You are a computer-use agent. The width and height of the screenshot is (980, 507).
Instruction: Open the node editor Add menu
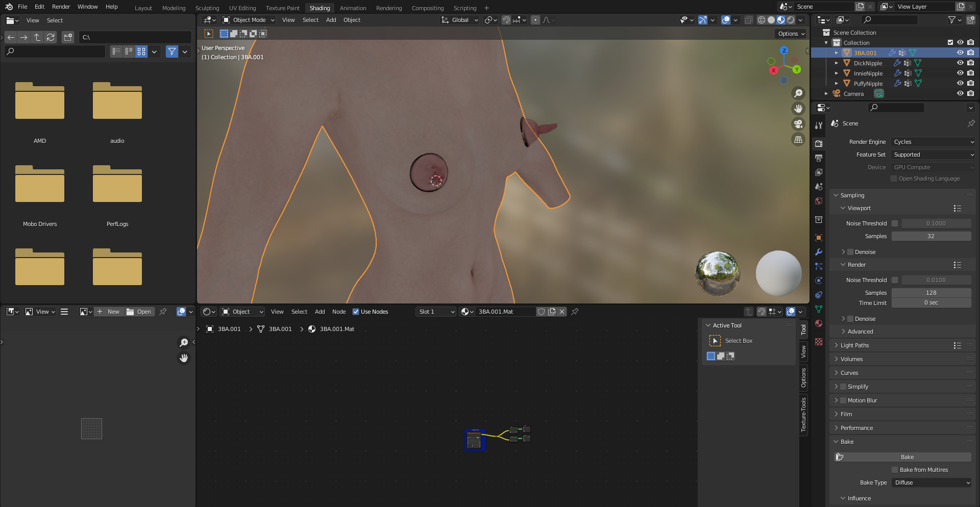click(x=320, y=312)
